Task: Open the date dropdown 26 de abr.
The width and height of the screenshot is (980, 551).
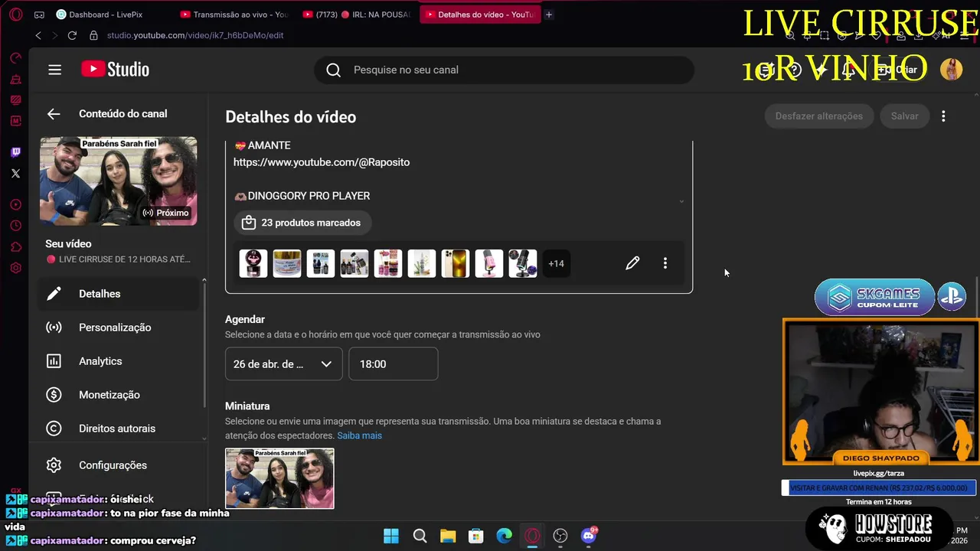Action: [x=283, y=364]
